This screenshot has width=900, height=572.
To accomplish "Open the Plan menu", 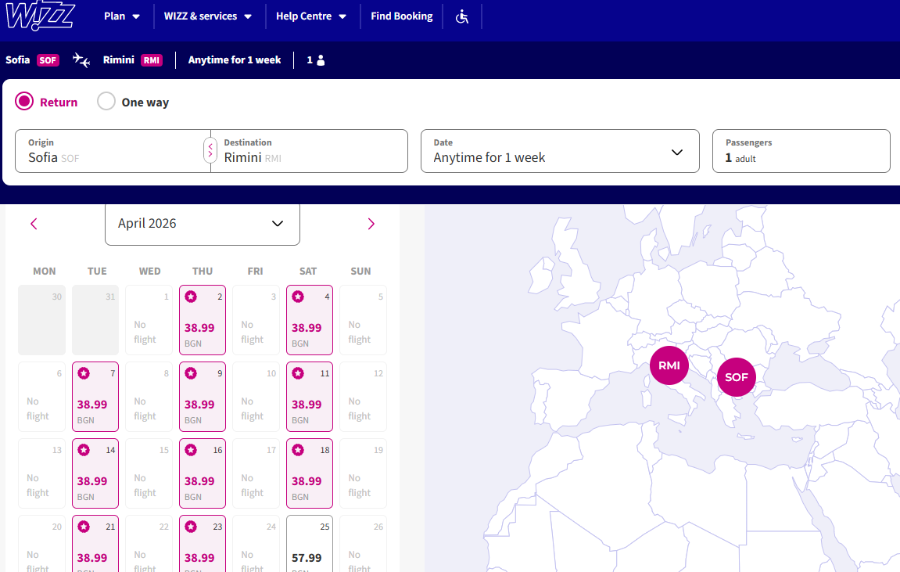I will pyautogui.click(x=122, y=17).
